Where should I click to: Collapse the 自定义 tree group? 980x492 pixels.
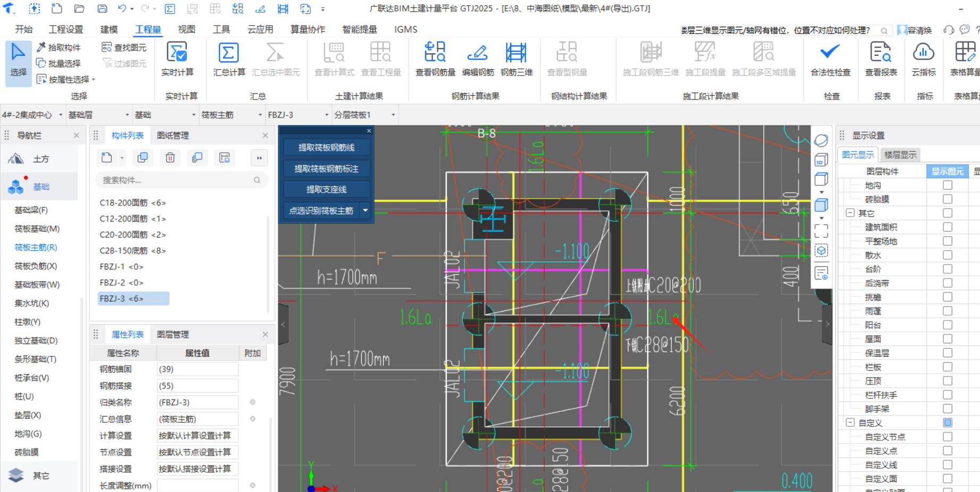[x=850, y=422]
